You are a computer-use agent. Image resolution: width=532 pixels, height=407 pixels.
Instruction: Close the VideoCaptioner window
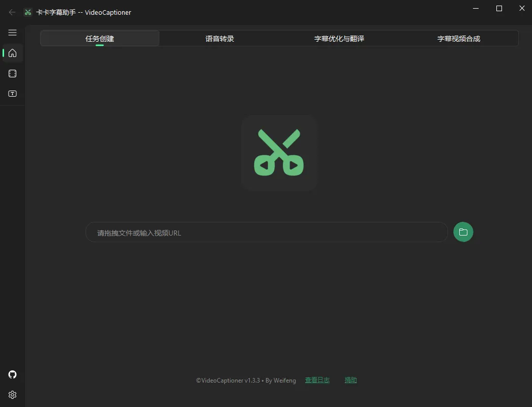click(522, 9)
